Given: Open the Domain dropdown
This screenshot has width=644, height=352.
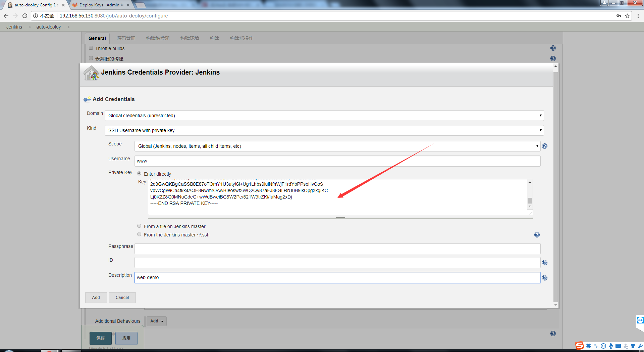Looking at the screenshot, I should (x=324, y=116).
